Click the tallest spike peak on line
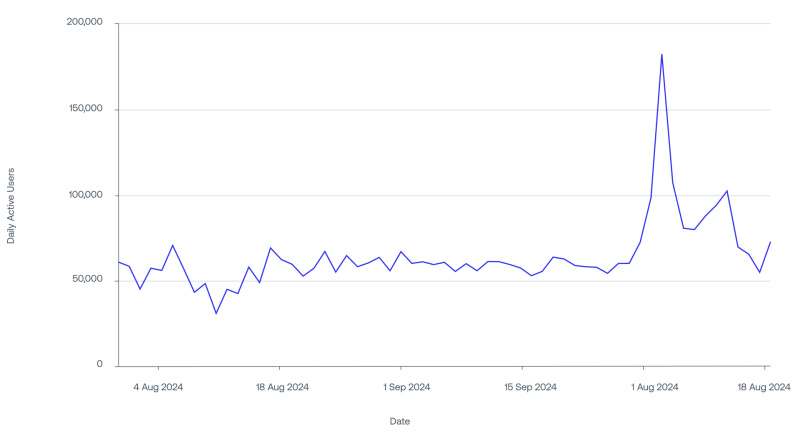 pyautogui.click(x=662, y=55)
